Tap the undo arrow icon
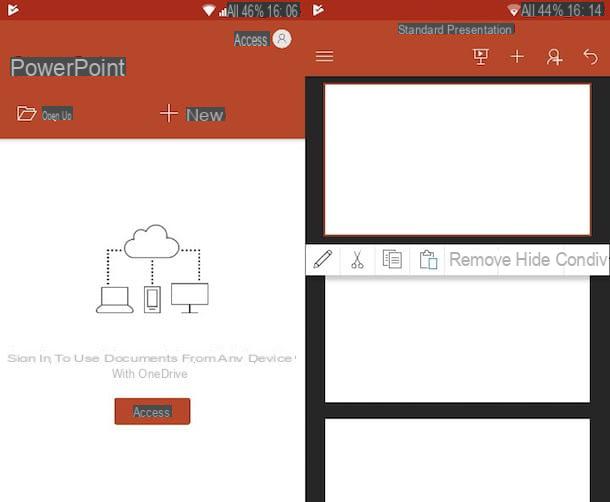Viewport: 610px width, 502px height. [591, 57]
